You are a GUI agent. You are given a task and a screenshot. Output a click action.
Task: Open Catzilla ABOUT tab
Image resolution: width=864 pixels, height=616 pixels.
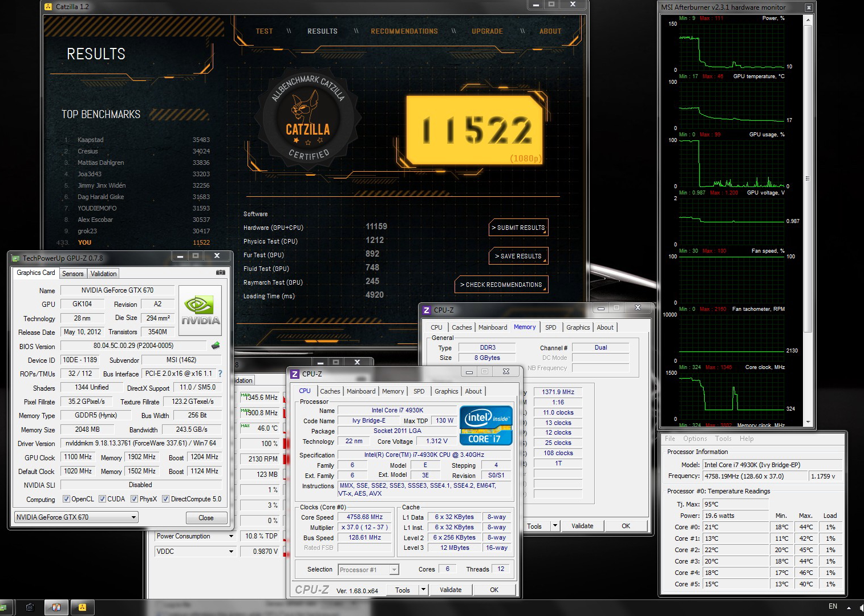[550, 31]
